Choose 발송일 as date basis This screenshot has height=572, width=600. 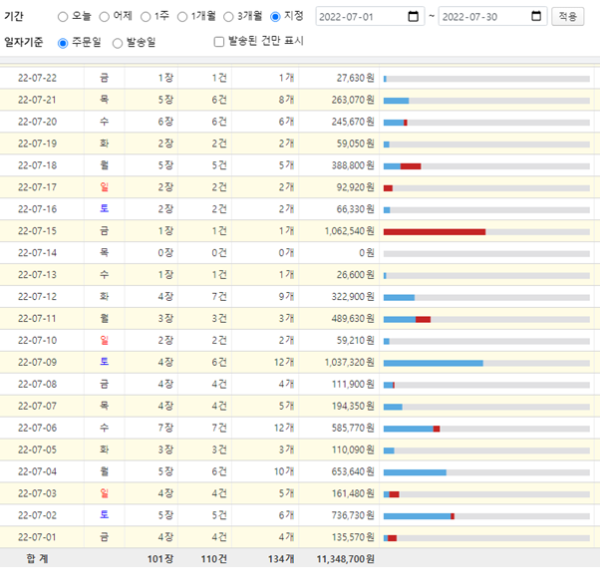click(117, 43)
